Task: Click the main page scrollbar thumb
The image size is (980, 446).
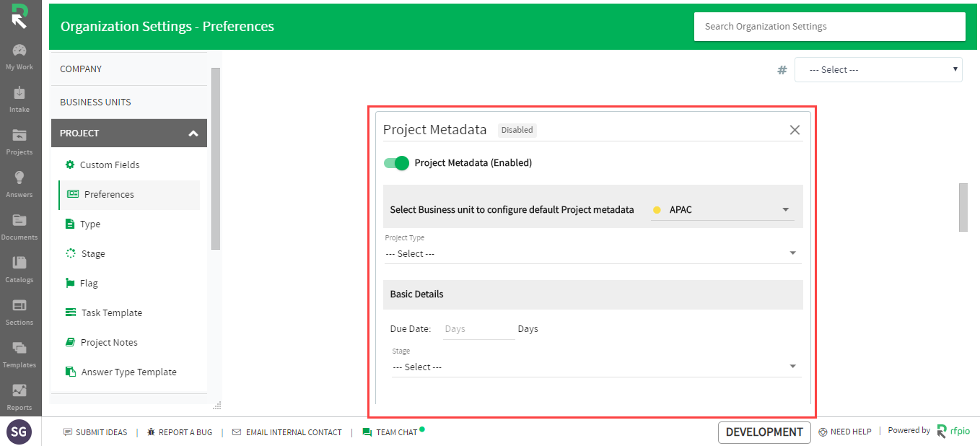Action: [963, 207]
